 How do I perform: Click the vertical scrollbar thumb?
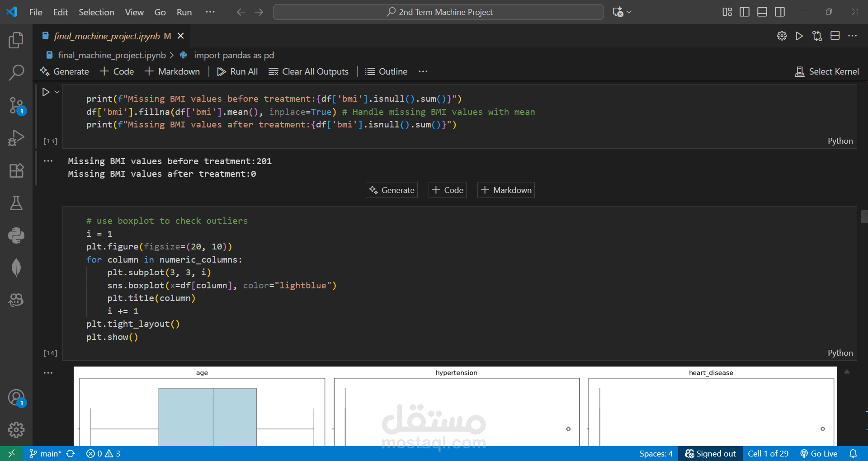[x=864, y=216]
